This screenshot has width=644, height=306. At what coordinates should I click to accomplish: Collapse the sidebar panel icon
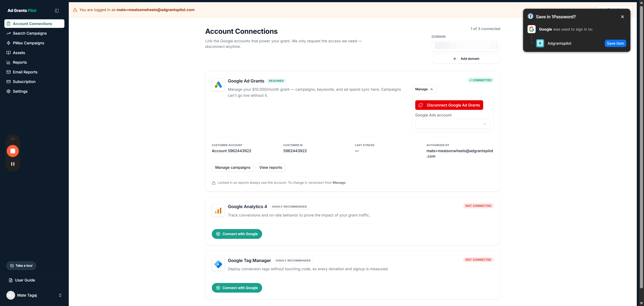(x=57, y=11)
